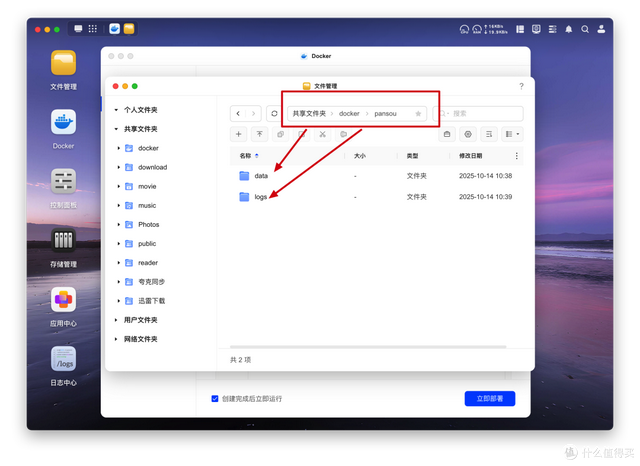
Task: Open the global search magnifier
Action: (585, 29)
